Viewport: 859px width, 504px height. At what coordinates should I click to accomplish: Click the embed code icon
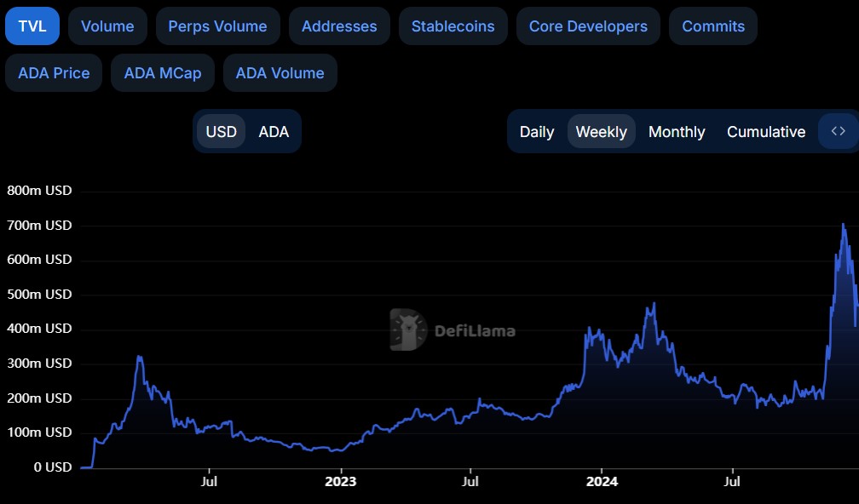click(838, 131)
